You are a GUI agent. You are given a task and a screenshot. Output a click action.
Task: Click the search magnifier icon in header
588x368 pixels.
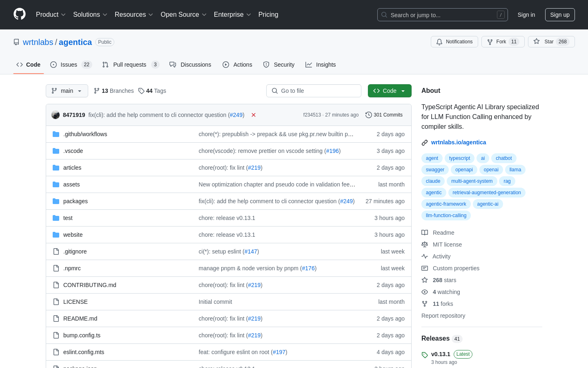pyautogui.click(x=384, y=15)
